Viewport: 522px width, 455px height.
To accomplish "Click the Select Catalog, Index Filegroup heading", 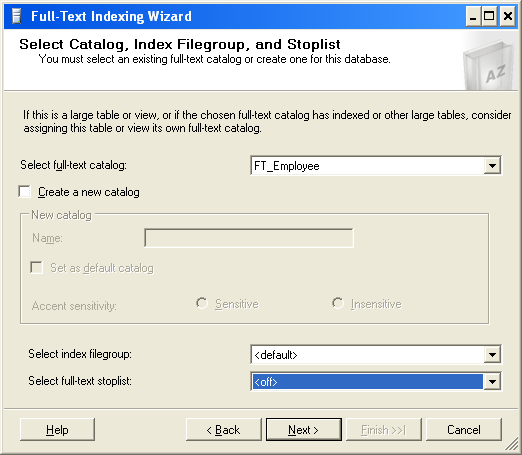I will [180, 44].
